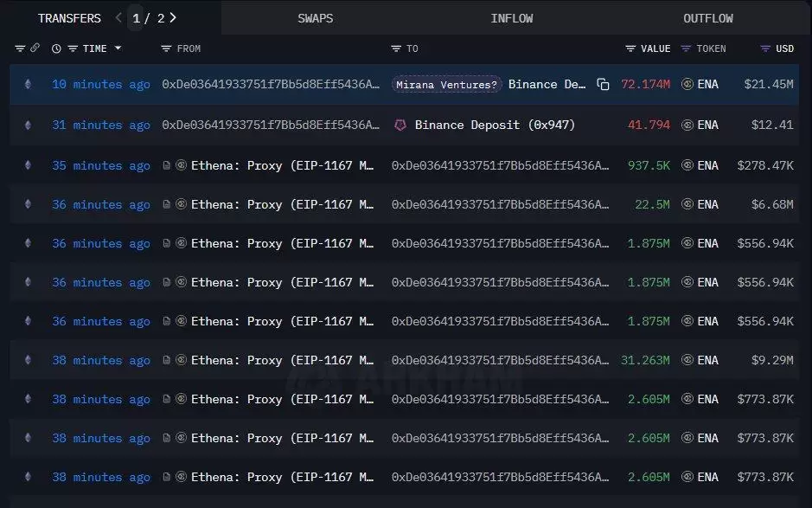The width and height of the screenshot is (812, 508).
Task: Click ENA token icon in 937.5K row
Action: 687,165
